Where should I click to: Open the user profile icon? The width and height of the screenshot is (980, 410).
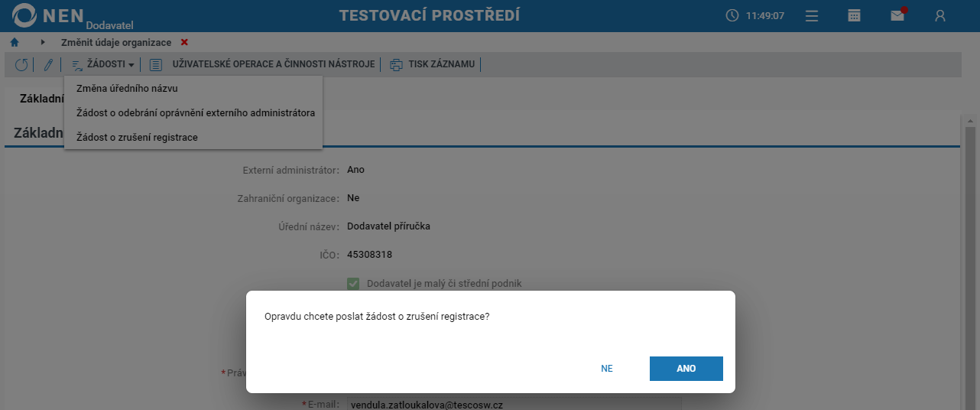point(940,15)
